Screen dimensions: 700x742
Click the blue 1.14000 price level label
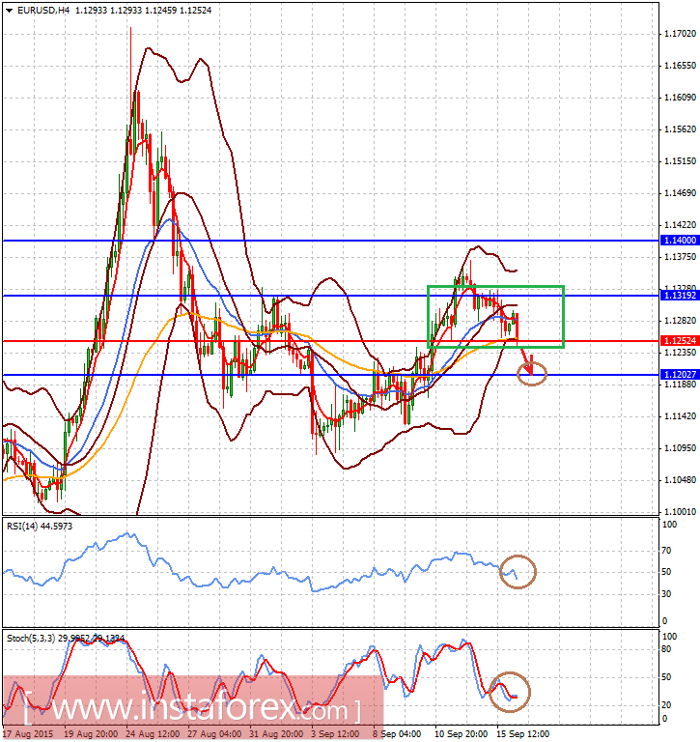(x=676, y=240)
